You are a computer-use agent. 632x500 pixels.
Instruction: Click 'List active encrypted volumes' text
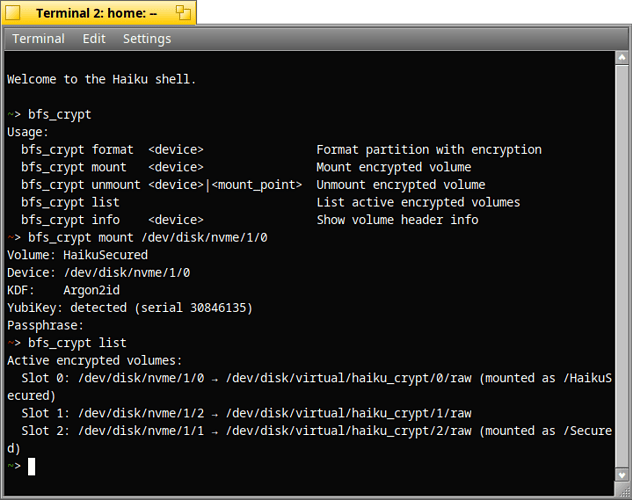click(x=418, y=202)
